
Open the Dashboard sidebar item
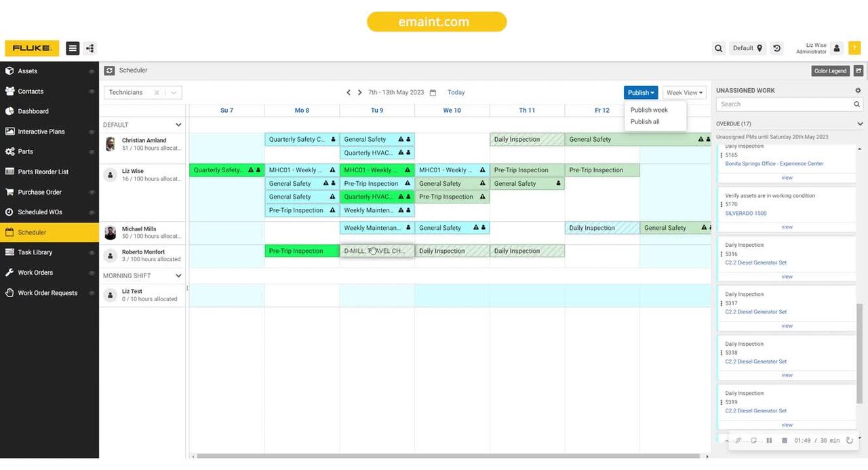50,111
